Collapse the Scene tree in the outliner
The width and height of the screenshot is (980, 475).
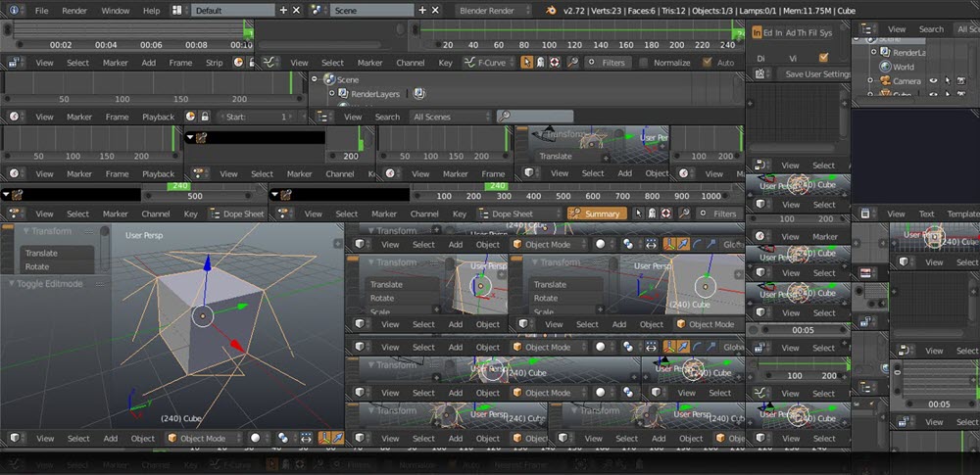316,79
